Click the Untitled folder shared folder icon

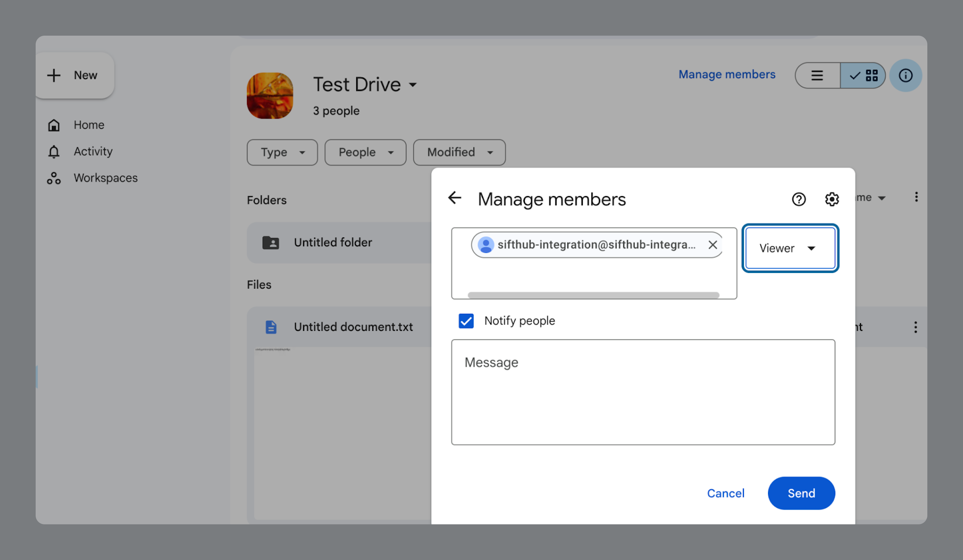(x=271, y=243)
